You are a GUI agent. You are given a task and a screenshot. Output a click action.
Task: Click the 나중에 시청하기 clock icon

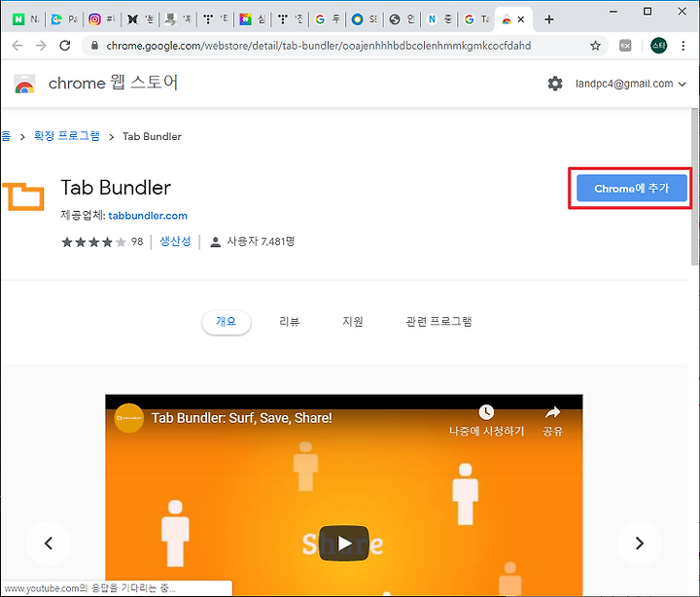(x=486, y=412)
